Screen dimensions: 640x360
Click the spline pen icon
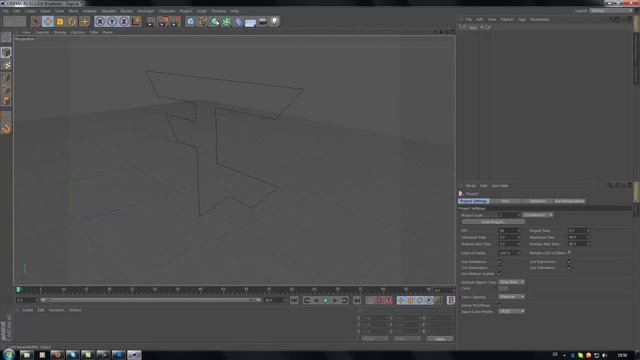(202, 21)
